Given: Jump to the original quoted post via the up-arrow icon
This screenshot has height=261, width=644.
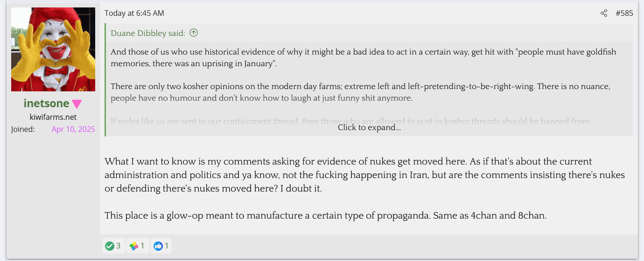Looking at the screenshot, I should [194, 33].
